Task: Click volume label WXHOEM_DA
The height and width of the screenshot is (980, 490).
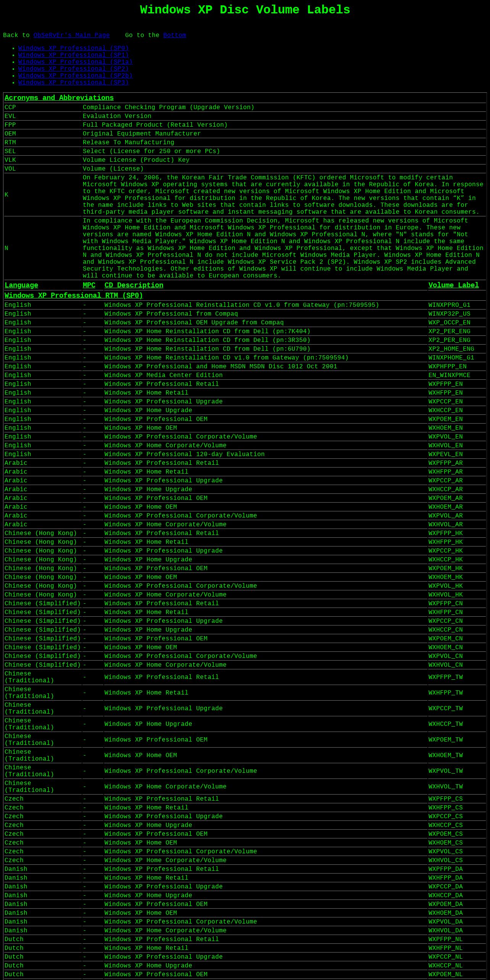Action: click(445, 913)
